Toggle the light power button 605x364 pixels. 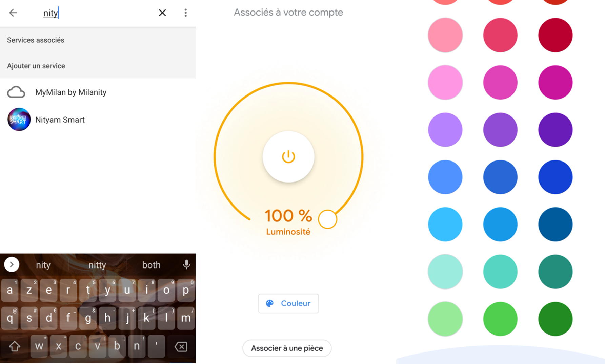click(x=288, y=157)
